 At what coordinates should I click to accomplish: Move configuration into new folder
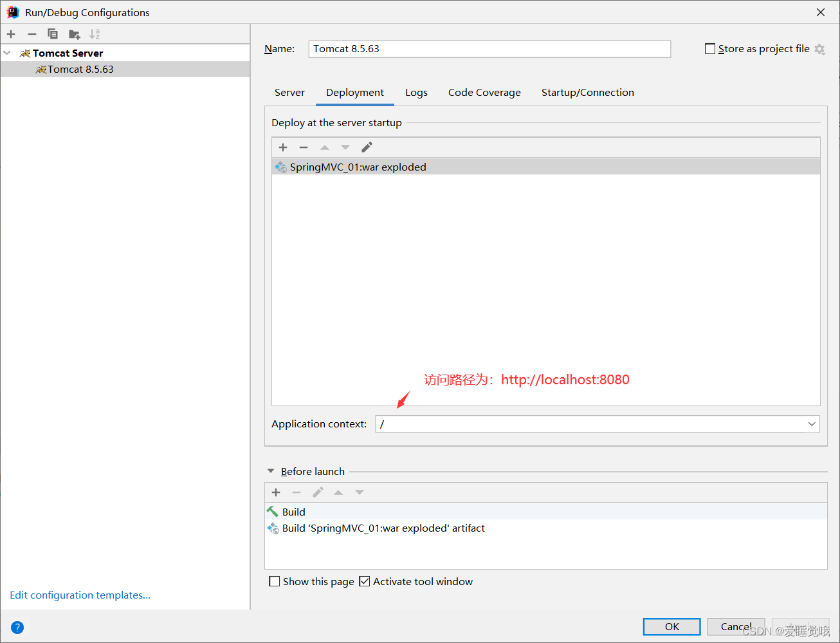click(x=75, y=34)
